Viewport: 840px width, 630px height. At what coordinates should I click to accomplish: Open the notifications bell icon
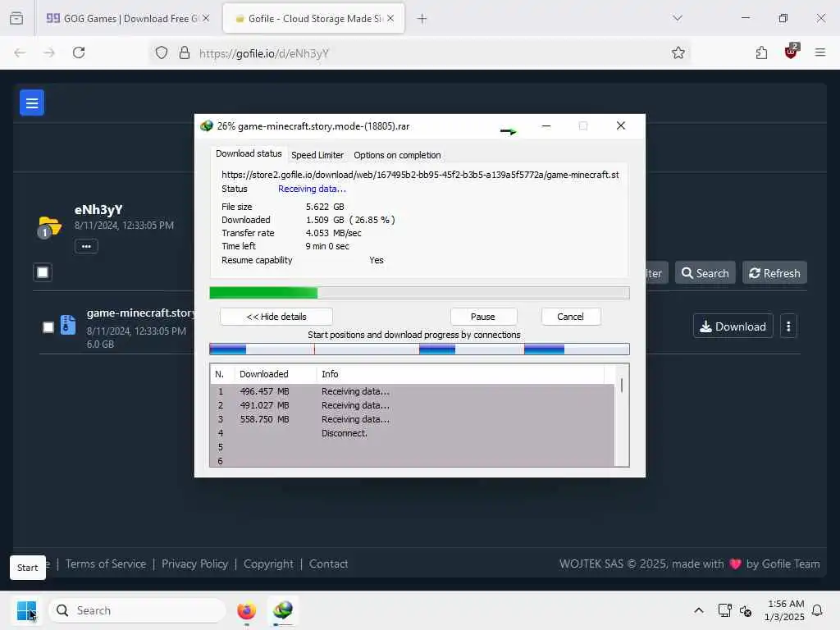(817, 610)
